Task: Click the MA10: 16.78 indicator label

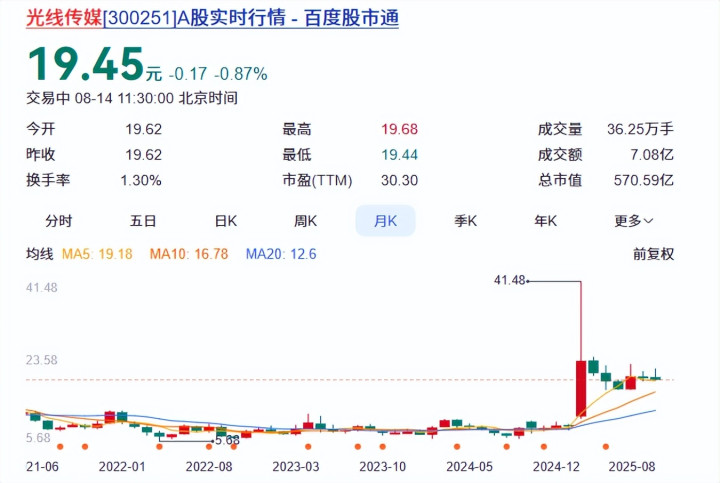Action: click(x=189, y=254)
